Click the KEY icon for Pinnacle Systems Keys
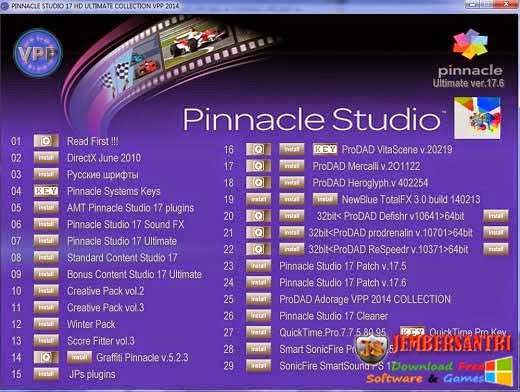 coord(46,191)
